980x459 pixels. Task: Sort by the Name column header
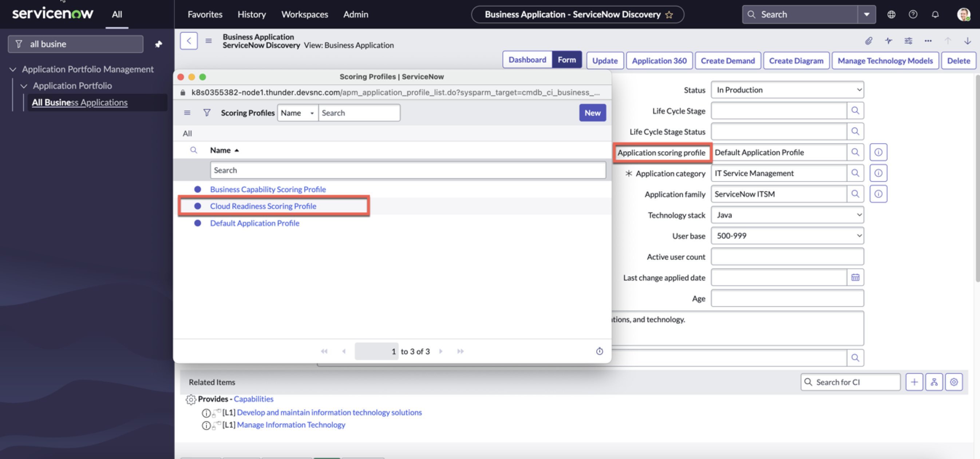tap(220, 150)
